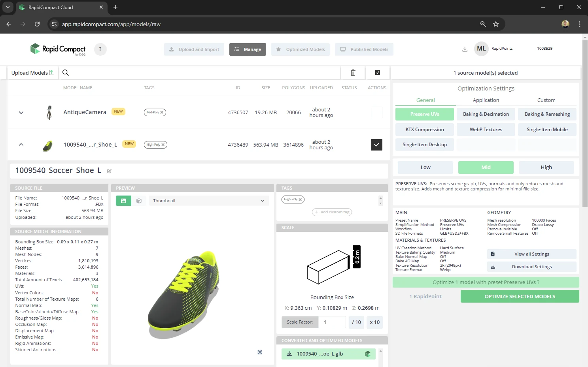Download the 1009540 glb file
Image resolution: width=588 pixels, height=367 pixels.
[x=289, y=354]
